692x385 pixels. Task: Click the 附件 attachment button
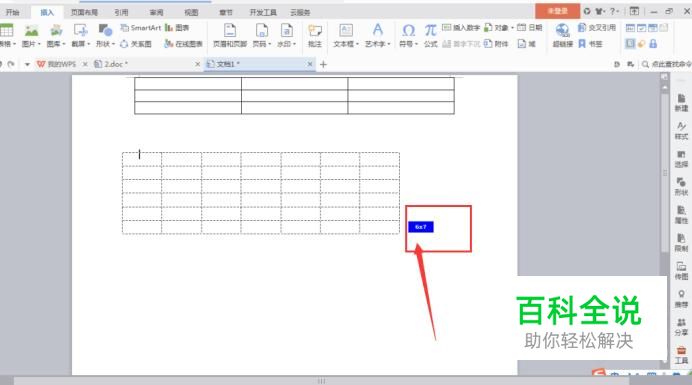(496, 44)
